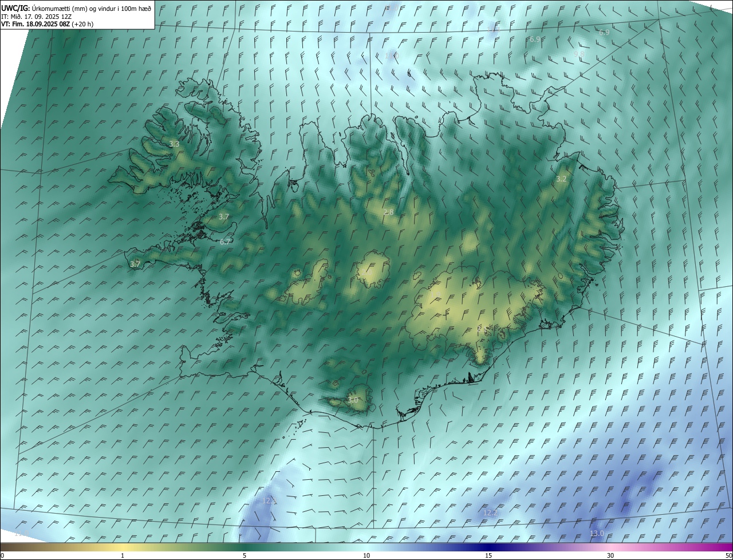The width and height of the screenshot is (733, 560).
Task: Click the 10 tick label on the color scale
Action: 366,555
